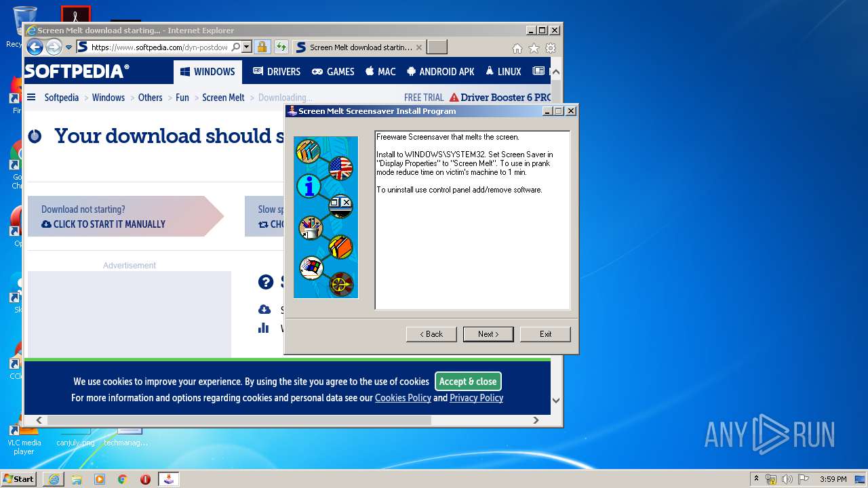Click the Others breadcrumb link
Image resolution: width=868 pixels, height=488 pixels.
150,98
